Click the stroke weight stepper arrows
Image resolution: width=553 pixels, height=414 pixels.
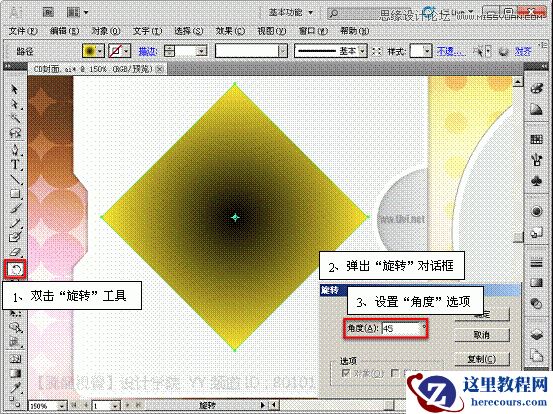pyautogui.click(x=170, y=51)
